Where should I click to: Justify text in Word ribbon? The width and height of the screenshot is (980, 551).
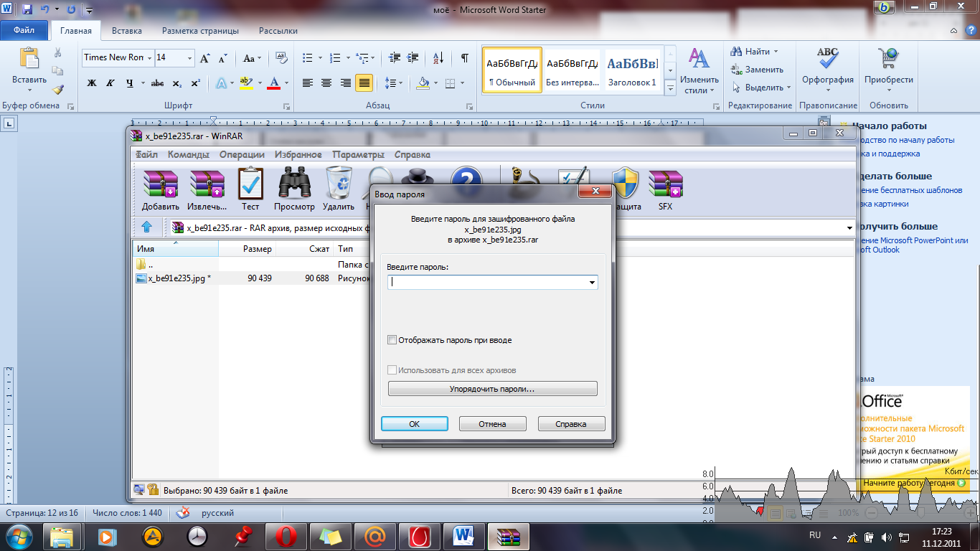(x=364, y=83)
